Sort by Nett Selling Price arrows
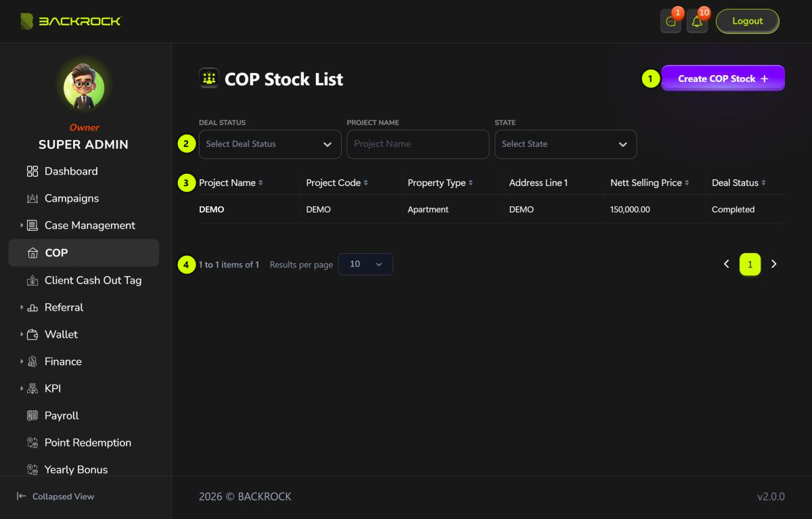 click(x=687, y=183)
